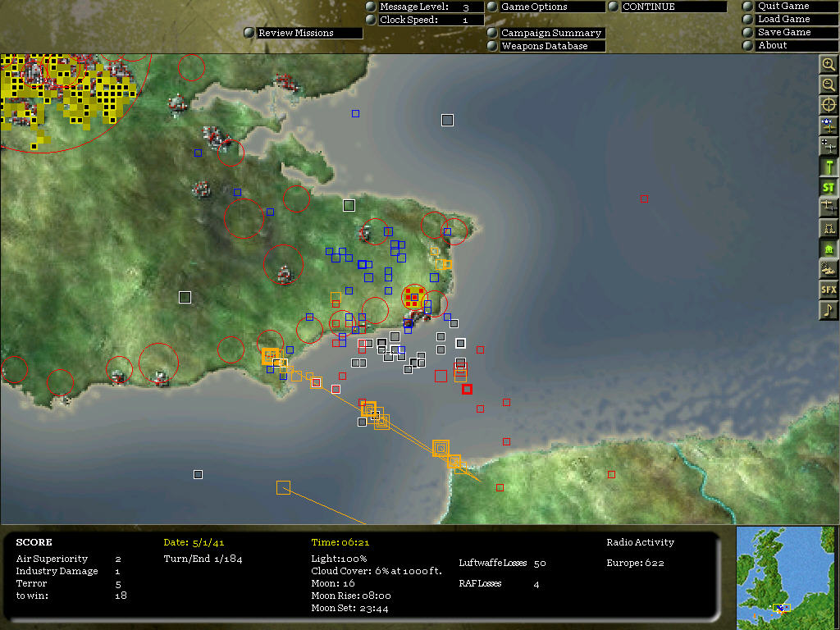Toggle Axis aircraft display (cross plane icon)
The width and height of the screenshot is (840, 630).
[x=829, y=146]
